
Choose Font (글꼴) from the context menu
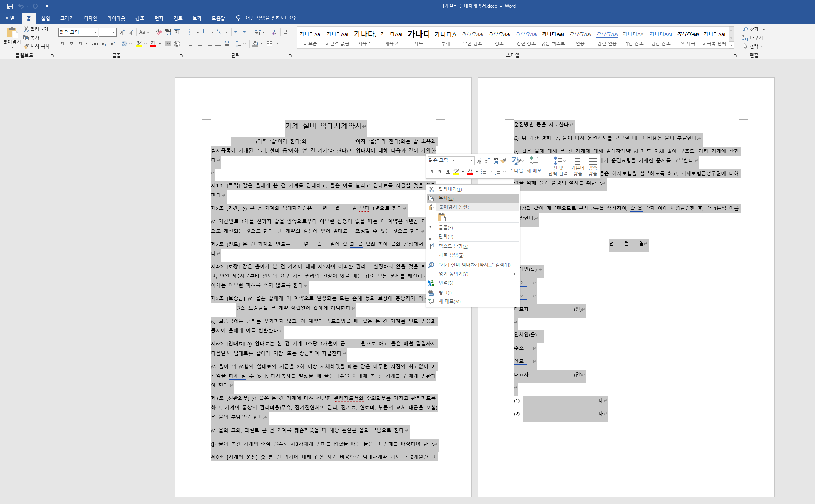[473, 228]
